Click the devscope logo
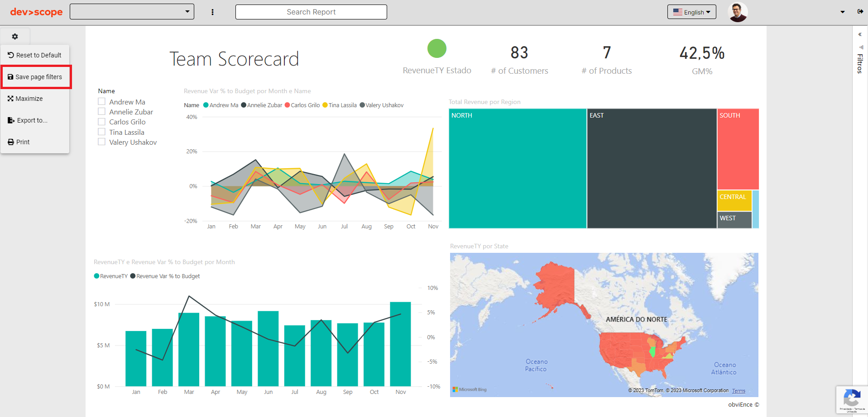Image resolution: width=868 pixels, height=417 pixels. tap(36, 12)
